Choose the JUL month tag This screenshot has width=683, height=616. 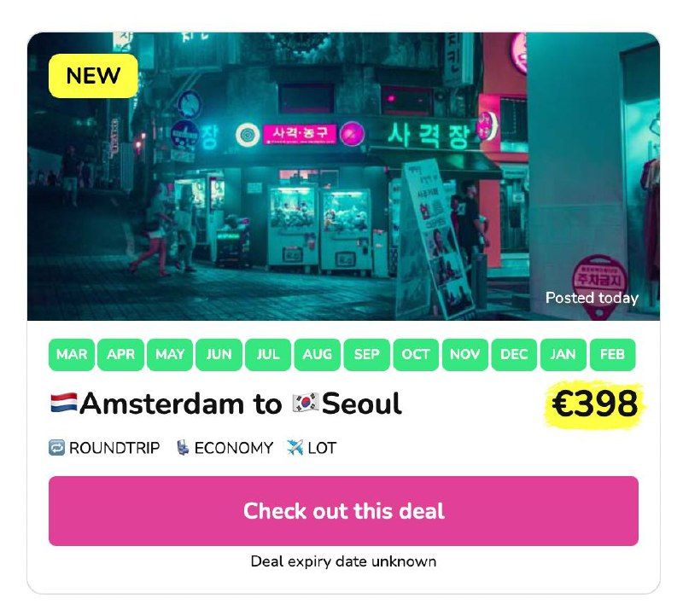(x=268, y=355)
